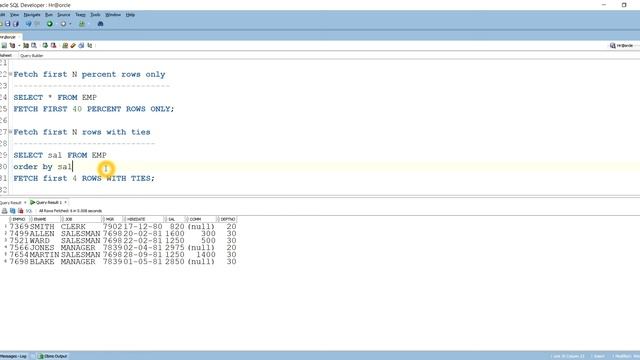This screenshot has height=360, width=640.
Task: Click the green Back navigation arrow
Action: [50, 24]
